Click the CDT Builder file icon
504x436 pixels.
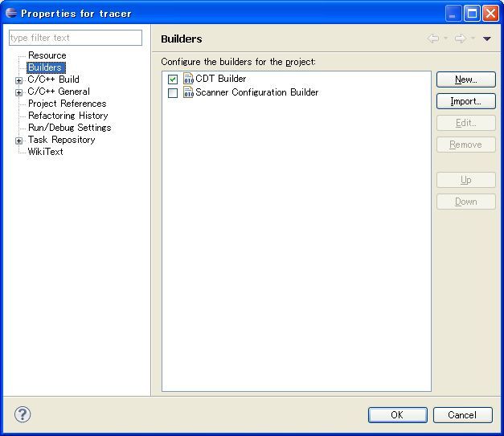[x=188, y=79]
